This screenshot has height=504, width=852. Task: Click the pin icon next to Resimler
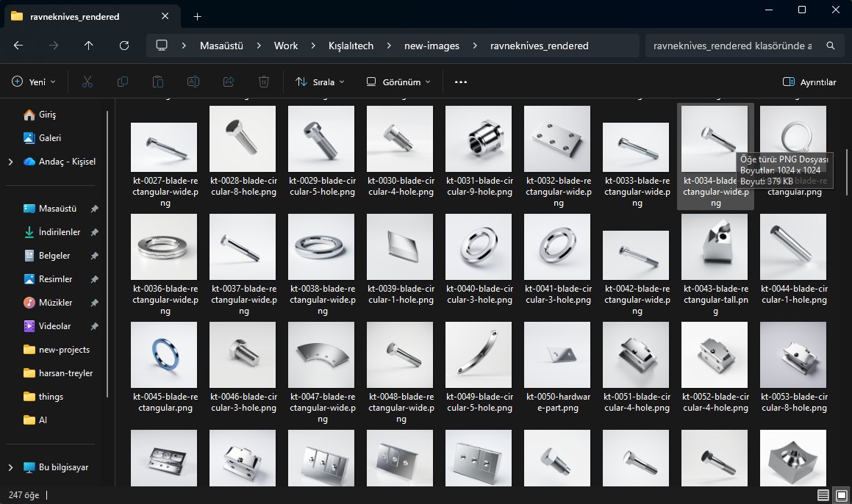[x=95, y=279]
